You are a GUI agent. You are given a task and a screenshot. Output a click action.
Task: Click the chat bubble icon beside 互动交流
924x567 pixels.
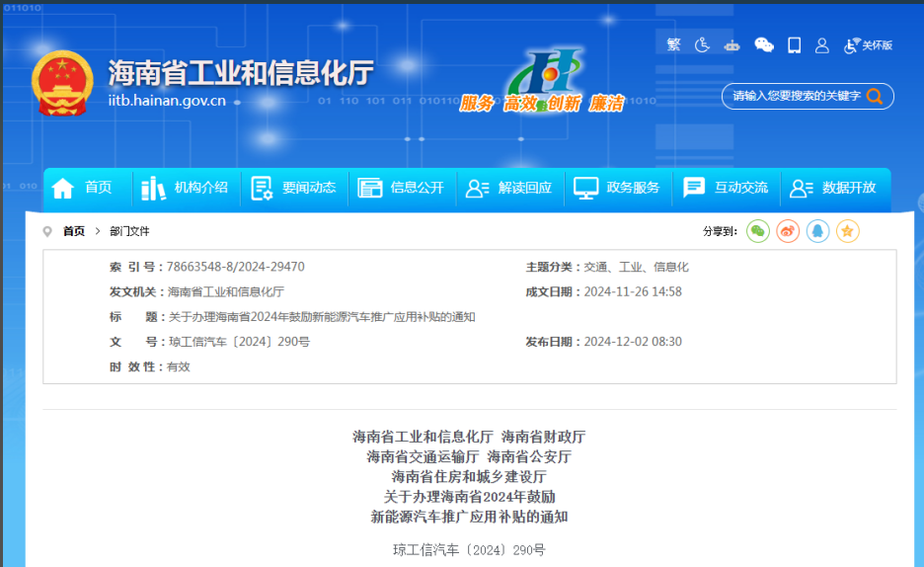pos(694,188)
